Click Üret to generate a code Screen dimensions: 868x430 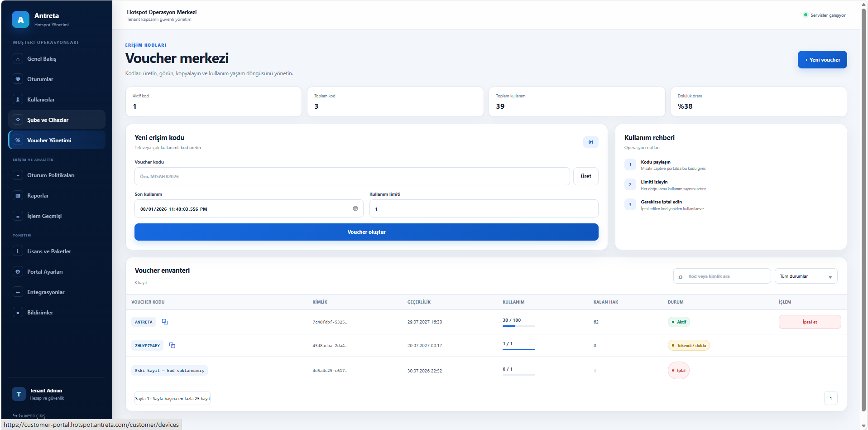586,176
